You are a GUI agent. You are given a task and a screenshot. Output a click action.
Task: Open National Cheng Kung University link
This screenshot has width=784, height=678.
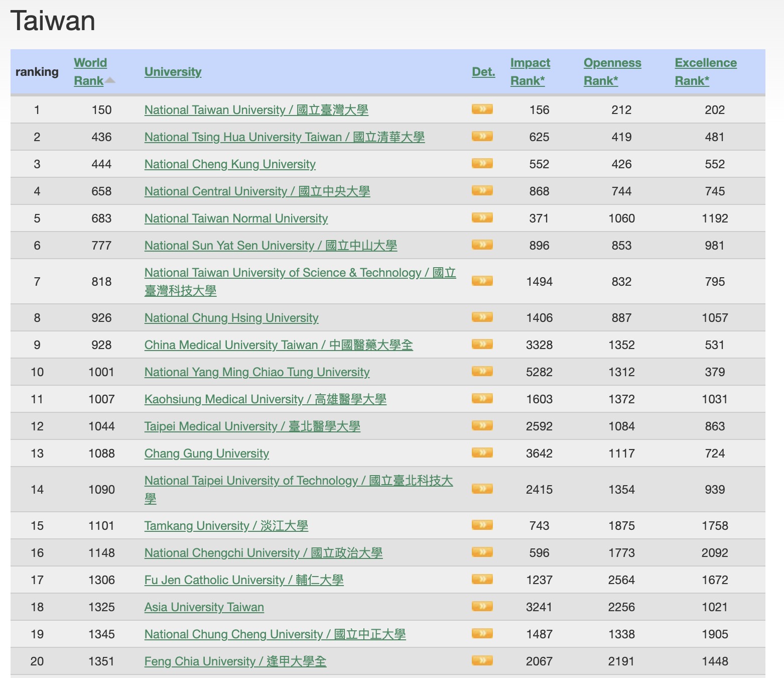coord(230,164)
